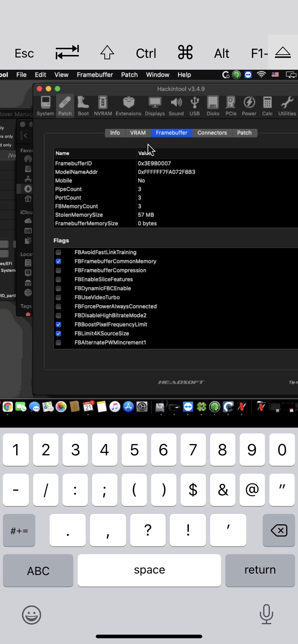
Task: Tap the swap arrows remote toolbar icon
Action: [67, 52]
